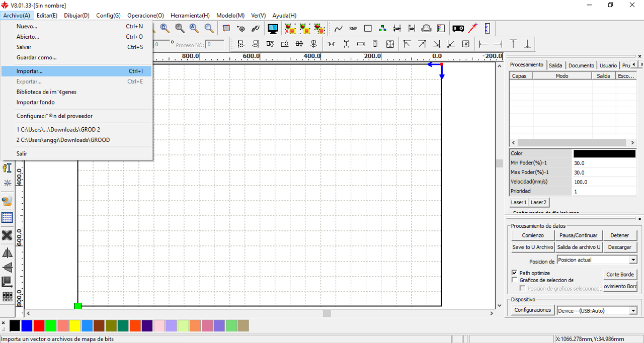The height and width of the screenshot is (343, 644).
Task: Pick the yellow color swatch in palette
Action: [x=75, y=326]
